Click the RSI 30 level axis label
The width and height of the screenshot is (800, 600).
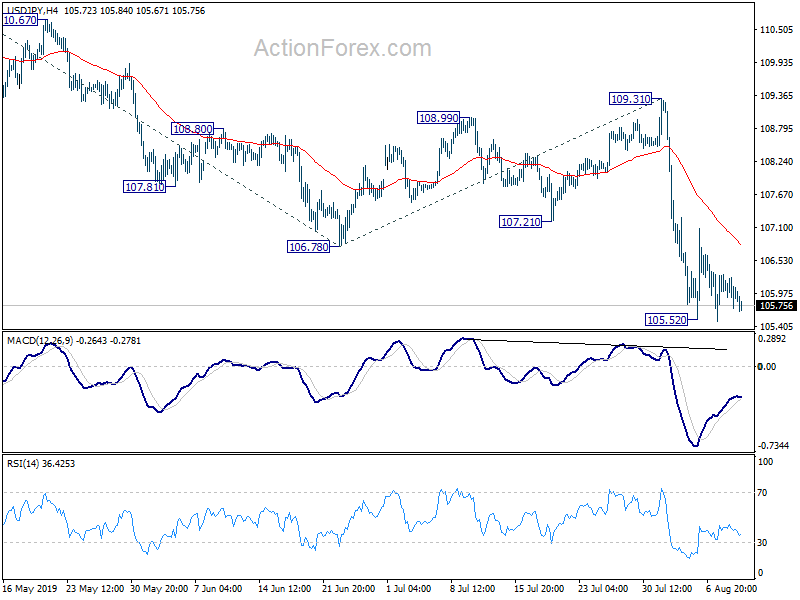(764, 542)
